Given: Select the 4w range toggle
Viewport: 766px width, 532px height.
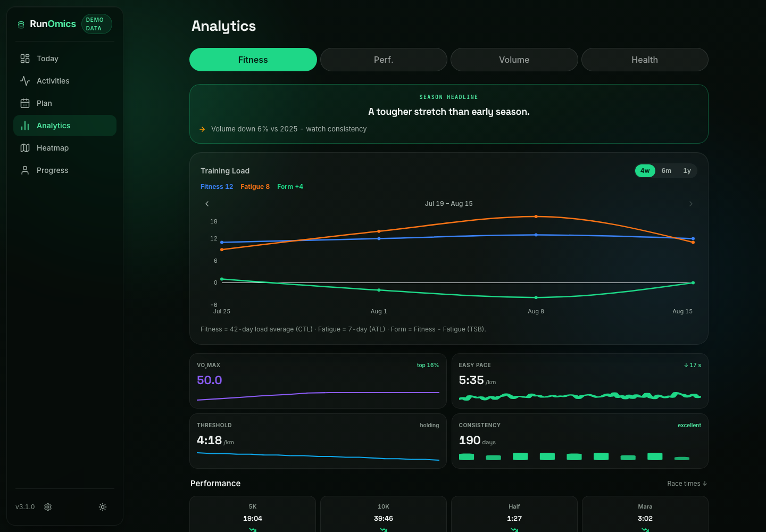Looking at the screenshot, I should (x=645, y=171).
